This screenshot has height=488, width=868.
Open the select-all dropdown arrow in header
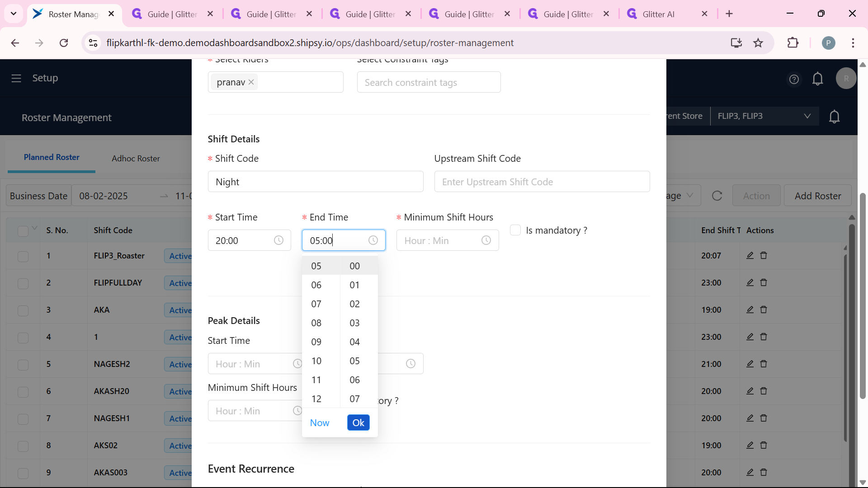35,228
